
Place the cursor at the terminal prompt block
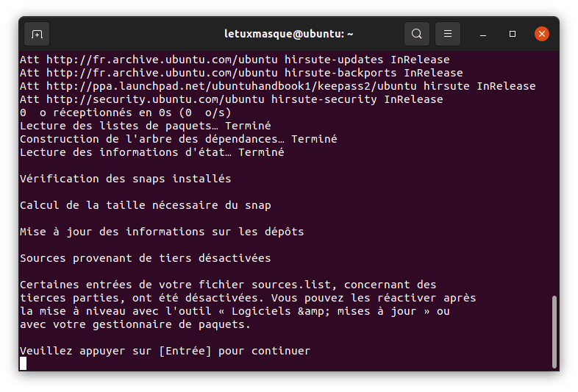point(24,363)
